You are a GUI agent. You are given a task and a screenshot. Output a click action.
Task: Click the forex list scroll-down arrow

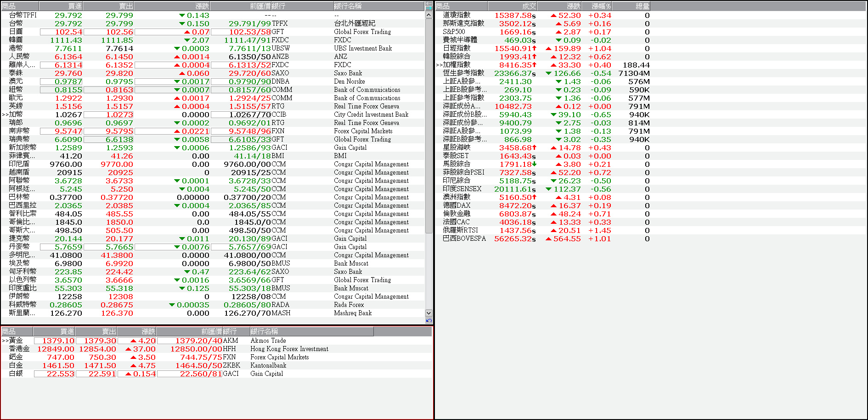[428, 313]
